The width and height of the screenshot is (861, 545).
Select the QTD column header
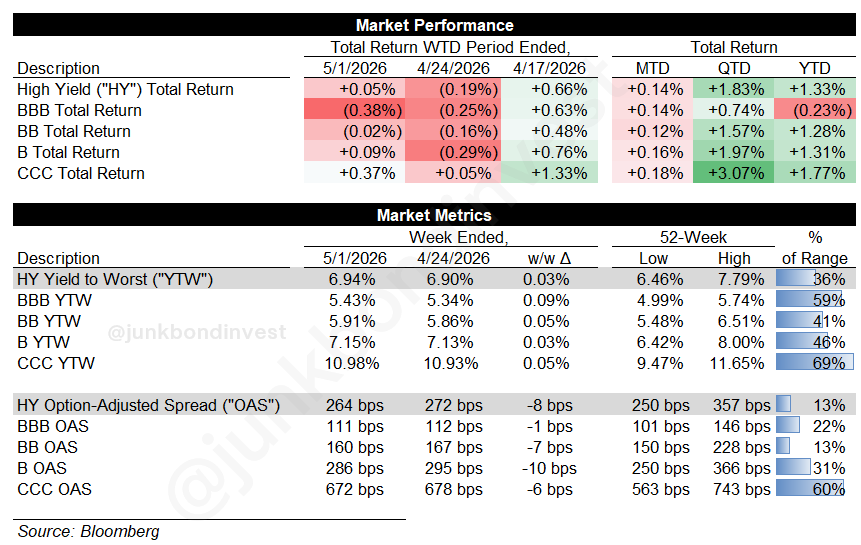(734, 68)
